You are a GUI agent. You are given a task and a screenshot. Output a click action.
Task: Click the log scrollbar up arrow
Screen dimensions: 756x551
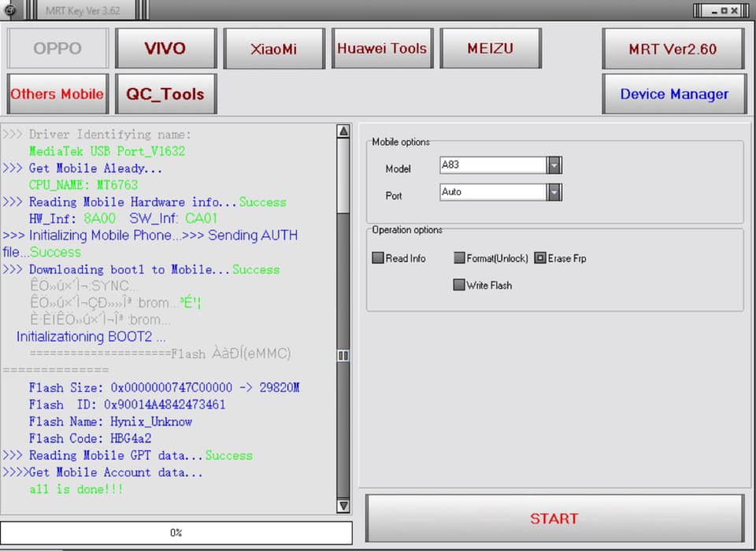343,131
